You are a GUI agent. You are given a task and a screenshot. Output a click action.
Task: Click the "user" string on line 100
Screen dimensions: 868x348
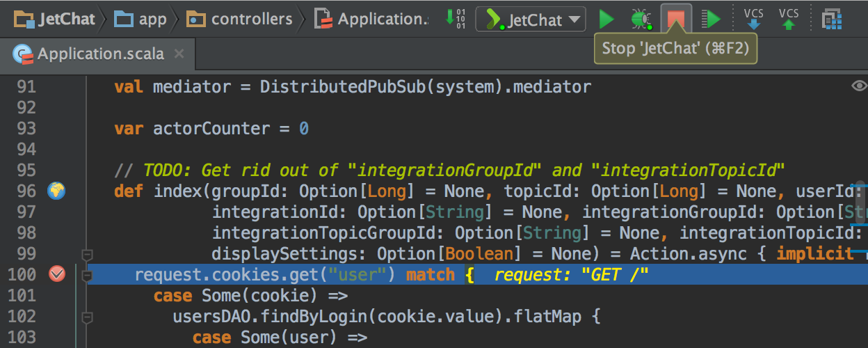(x=357, y=275)
